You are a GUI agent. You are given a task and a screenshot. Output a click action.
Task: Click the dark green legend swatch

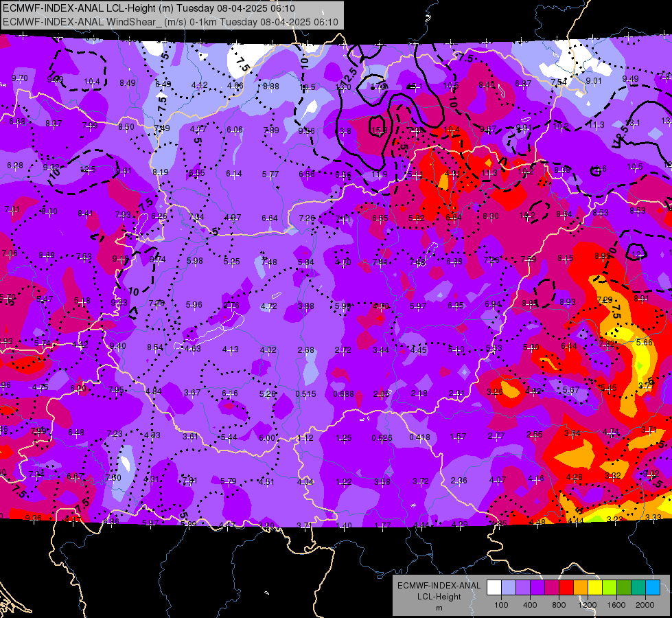click(x=624, y=588)
